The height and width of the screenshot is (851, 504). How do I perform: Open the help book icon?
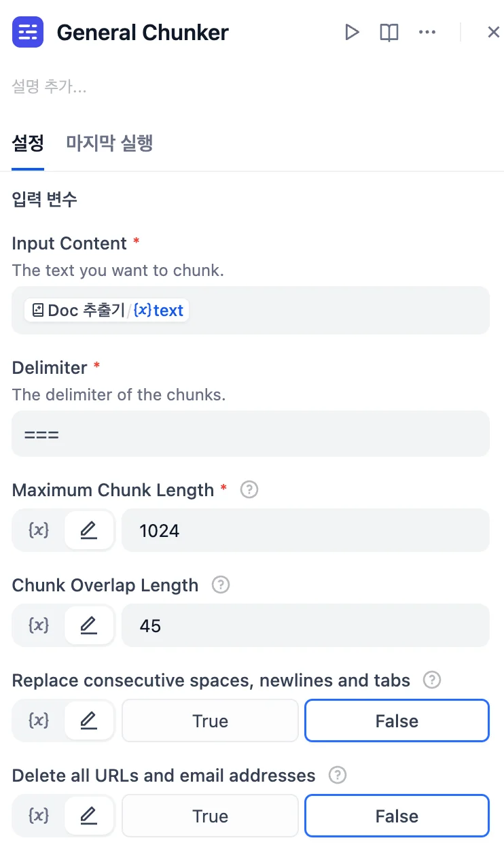(x=389, y=32)
